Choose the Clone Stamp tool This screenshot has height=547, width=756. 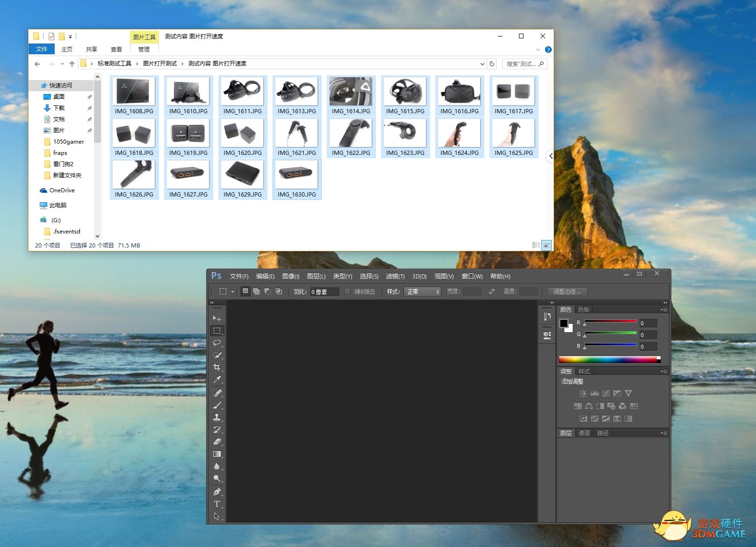click(x=216, y=417)
